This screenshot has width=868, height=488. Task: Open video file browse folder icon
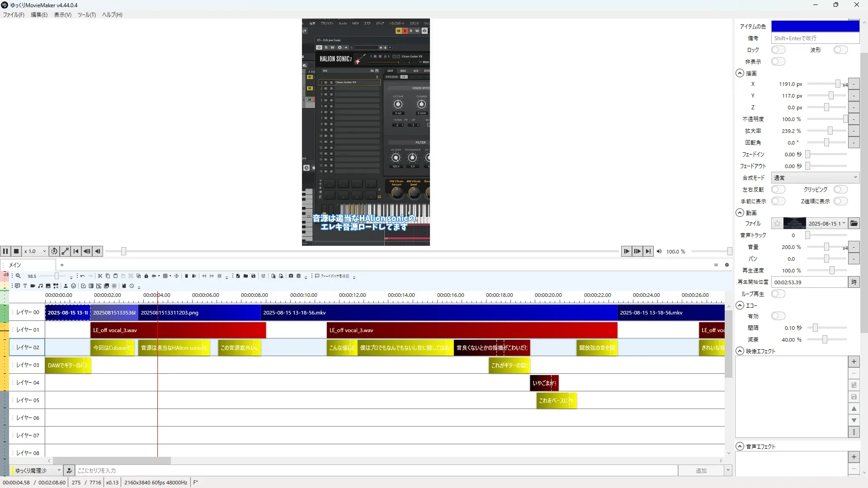coord(854,224)
